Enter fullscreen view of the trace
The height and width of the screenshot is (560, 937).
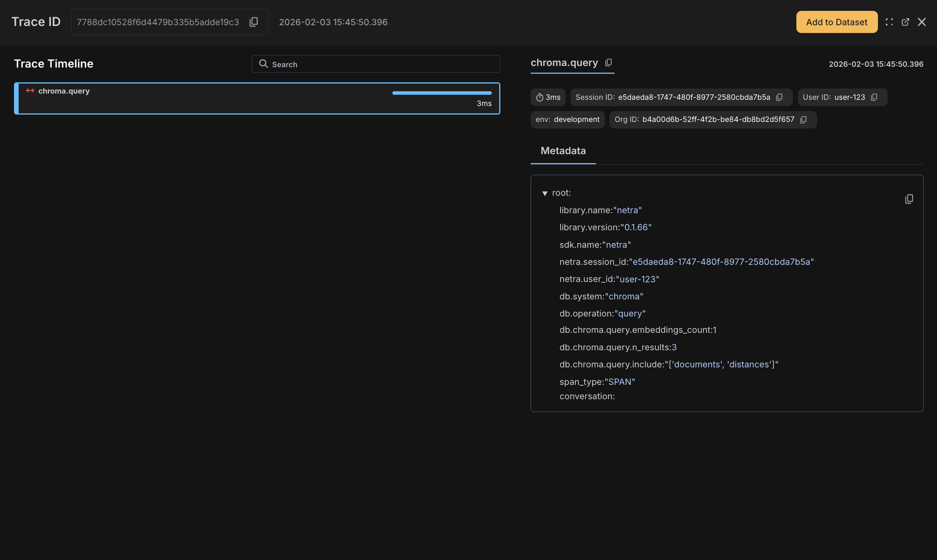coord(889,22)
